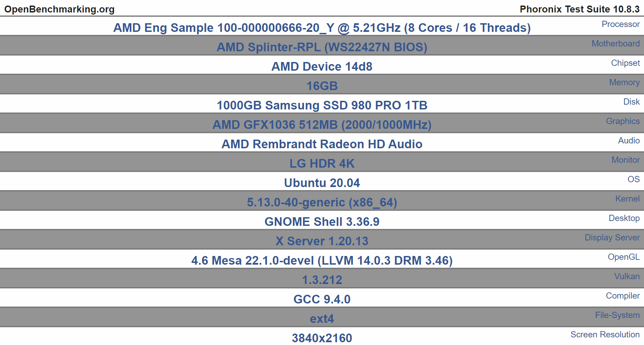Click the 1.3.212 Vulkan version
This screenshot has height=345, width=644.
coord(322,280)
